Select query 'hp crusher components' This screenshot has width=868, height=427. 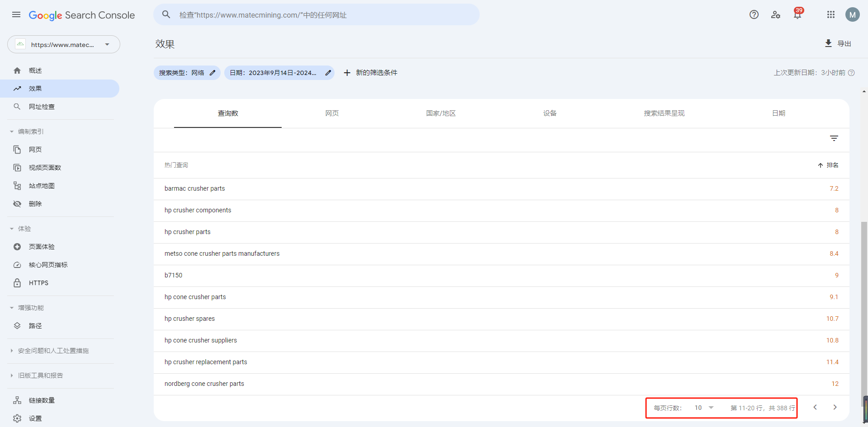(198, 211)
